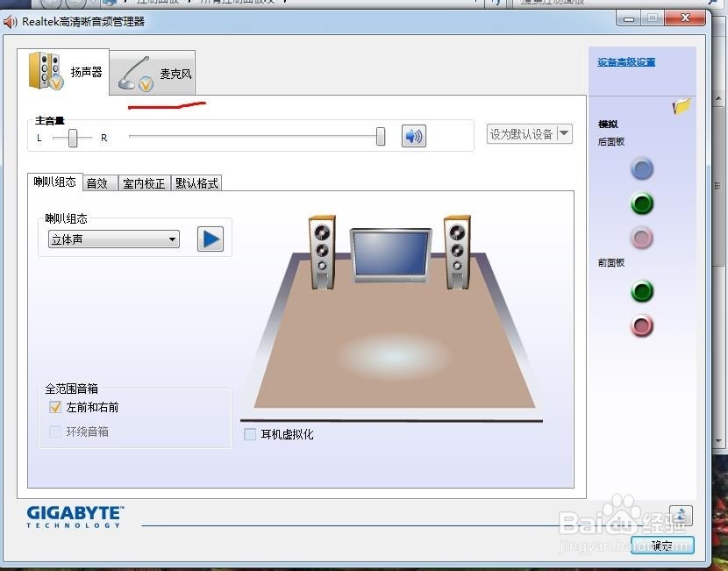Image resolution: width=728 pixels, height=571 pixels.
Task: Close the Realtek audio manager window
Action: click(x=685, y=18)
